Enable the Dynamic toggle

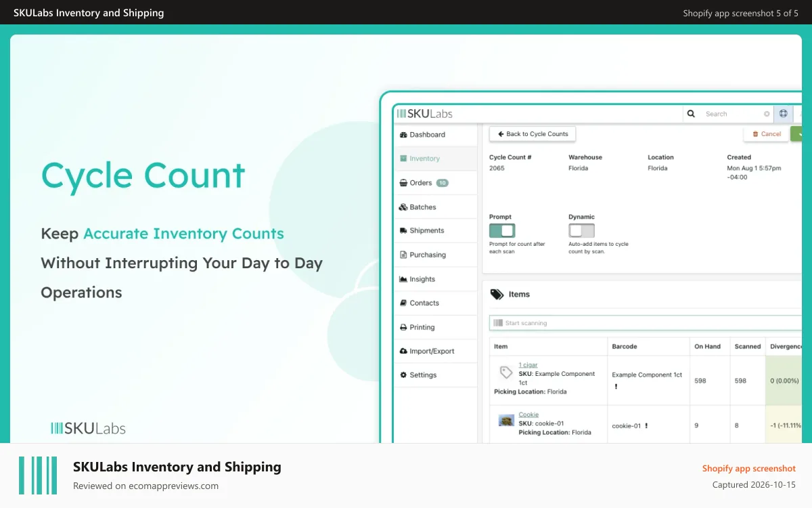pyautogui.click(x=581, y=230)
